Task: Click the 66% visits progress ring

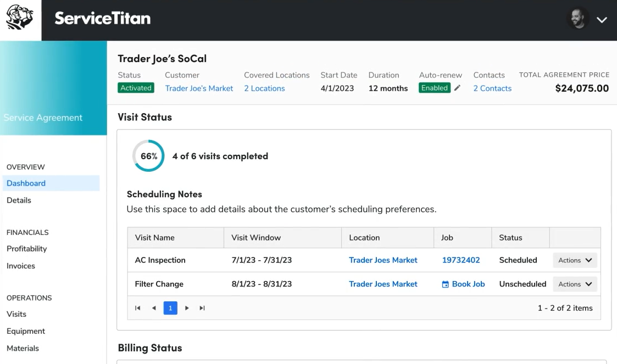Action: (x=148, y=156)
